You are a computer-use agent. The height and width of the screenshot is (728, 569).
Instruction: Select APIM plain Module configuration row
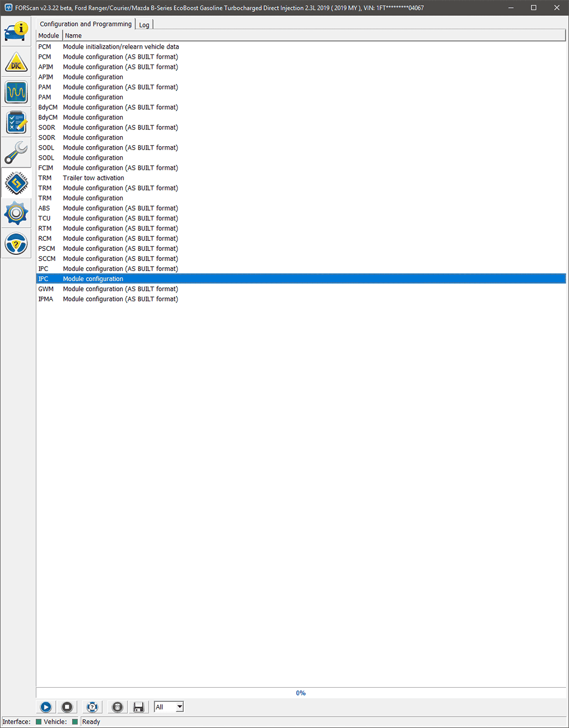click(301, 77)
